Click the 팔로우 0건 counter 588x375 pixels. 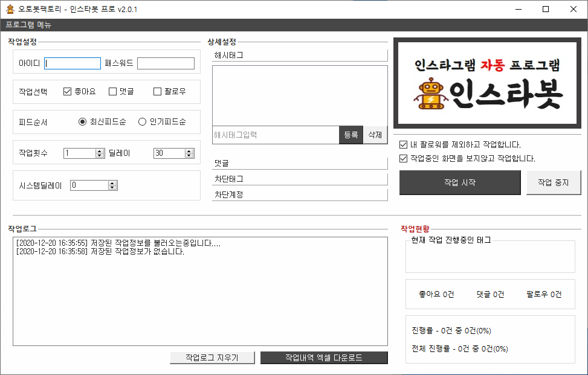[x=544, y=295]
